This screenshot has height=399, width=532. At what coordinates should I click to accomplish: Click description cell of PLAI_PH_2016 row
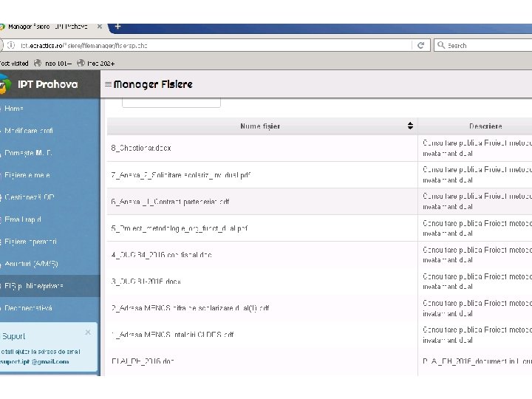(475, 361)
